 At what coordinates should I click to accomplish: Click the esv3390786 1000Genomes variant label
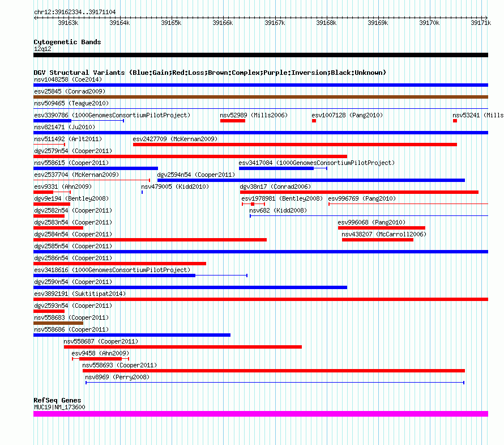tap(112, 115)
